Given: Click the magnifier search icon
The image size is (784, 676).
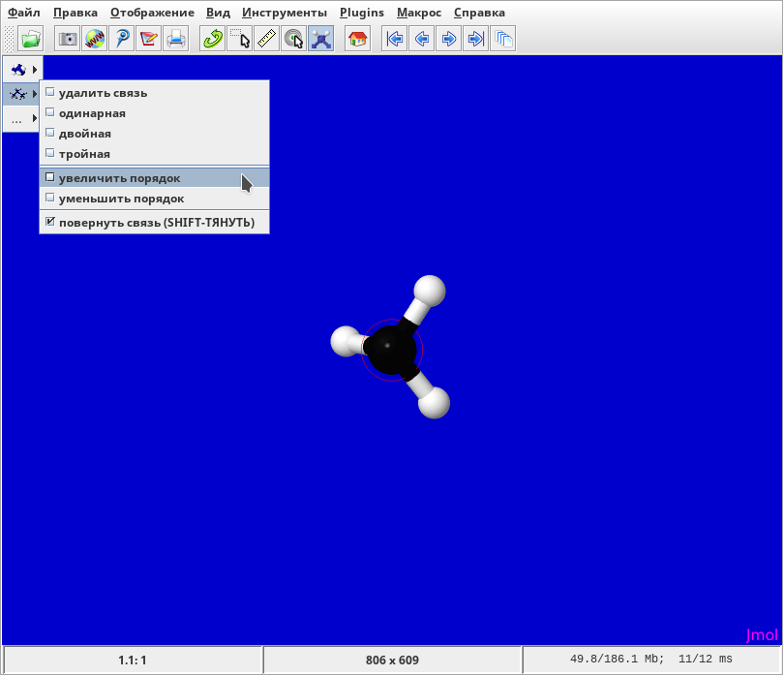Looking at the screenshot, I should point(122,39).
